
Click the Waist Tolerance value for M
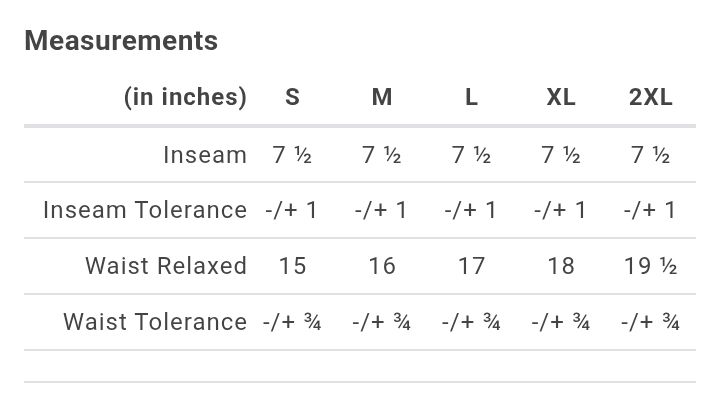[382, 322]
